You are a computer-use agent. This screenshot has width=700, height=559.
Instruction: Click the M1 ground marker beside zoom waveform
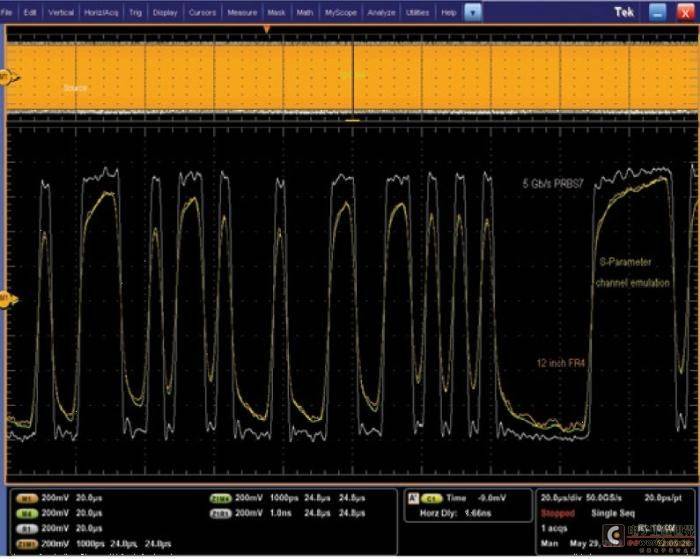(x=9, y=299)
